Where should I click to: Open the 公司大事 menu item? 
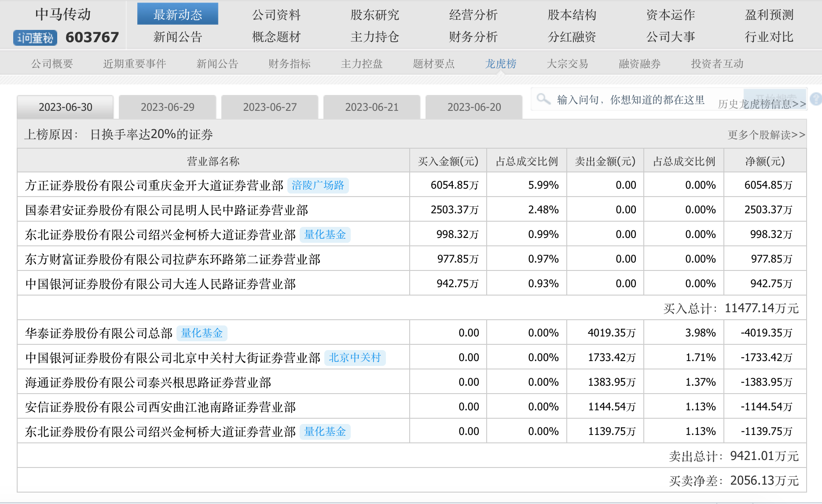[x=671, y=37]
